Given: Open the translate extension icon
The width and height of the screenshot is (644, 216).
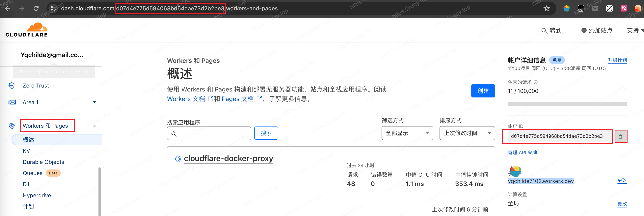Looking at the screenshot, I should pyautogui.click(x=624, y=9).
